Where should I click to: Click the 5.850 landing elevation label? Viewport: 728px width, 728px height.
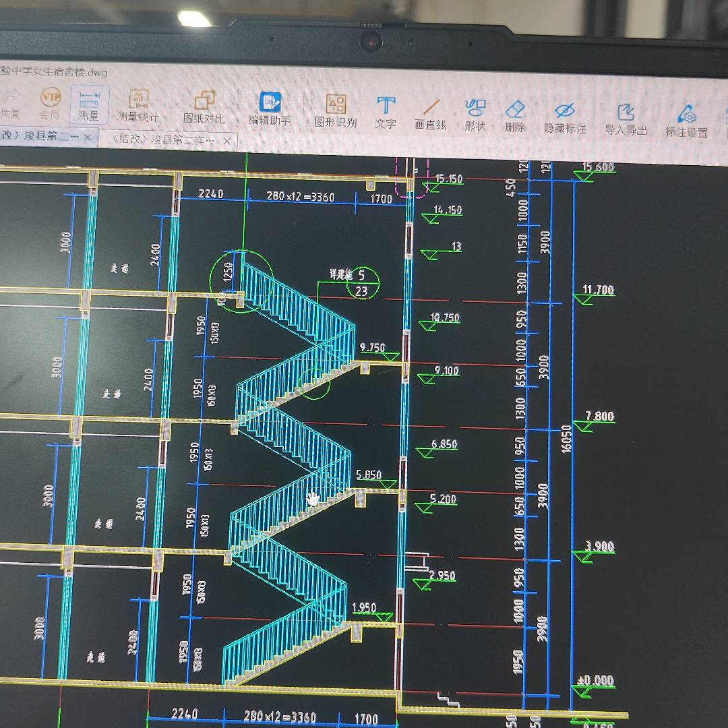point(369,475)
